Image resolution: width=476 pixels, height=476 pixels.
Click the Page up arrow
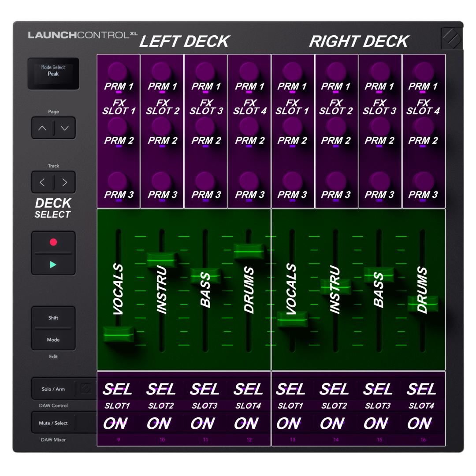click(x=42, y=128)
